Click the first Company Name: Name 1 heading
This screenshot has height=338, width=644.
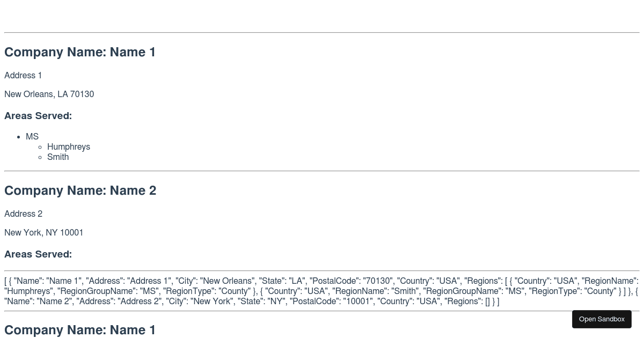click(80, 52)
